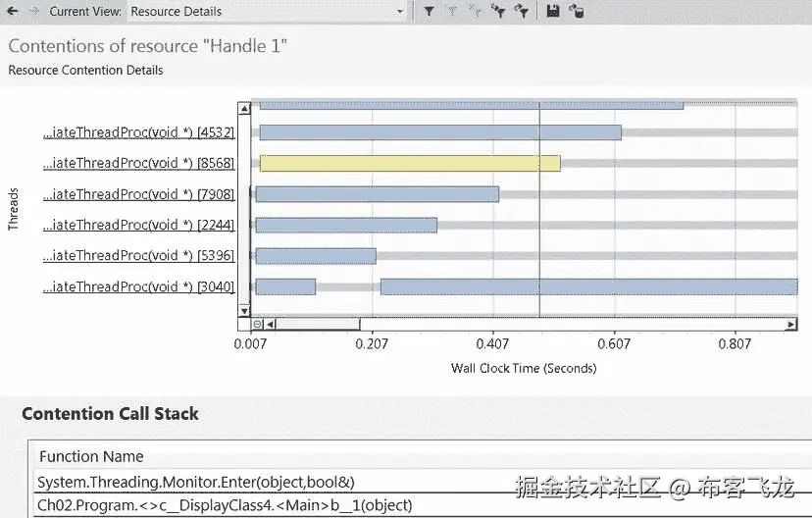
Task: Select the blue contention bar for thread 4532
Action: click(440, 132)
